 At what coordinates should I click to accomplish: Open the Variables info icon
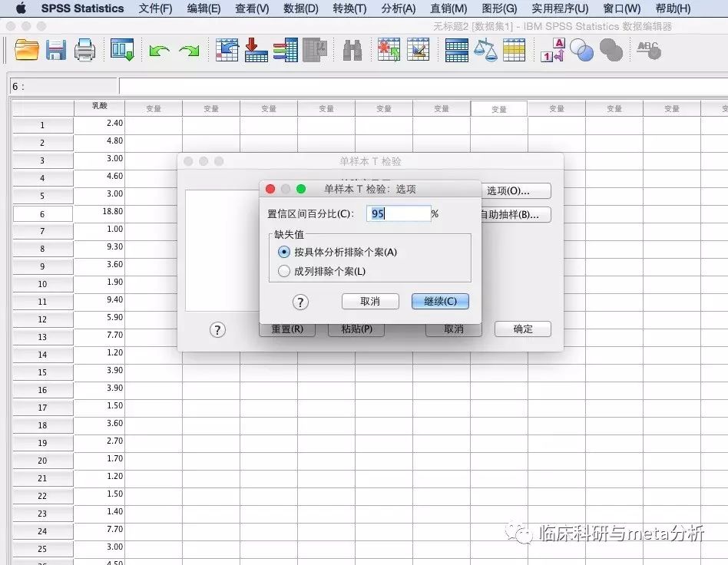tap(285, 50)
